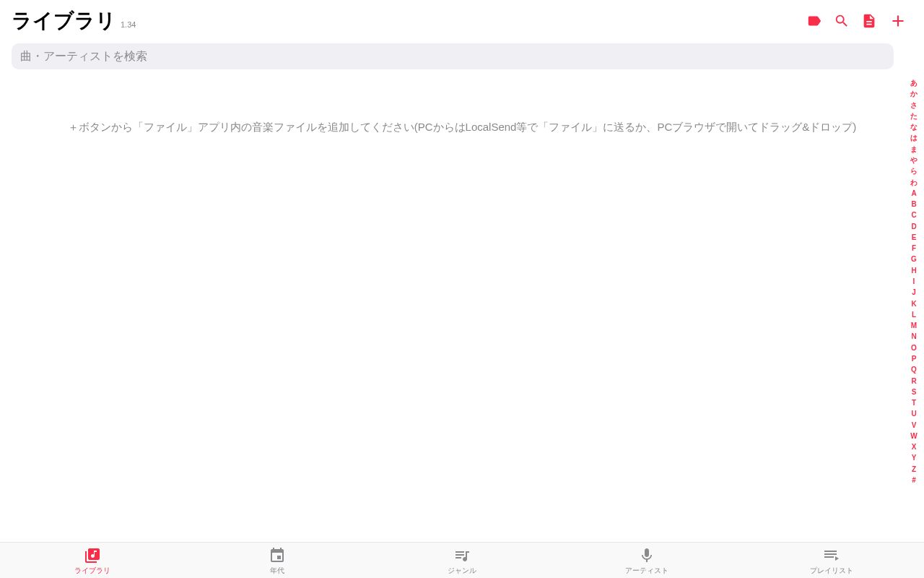The image size is (924, 578).
Task: Open the 年代 tab
Action: (277, 561)
